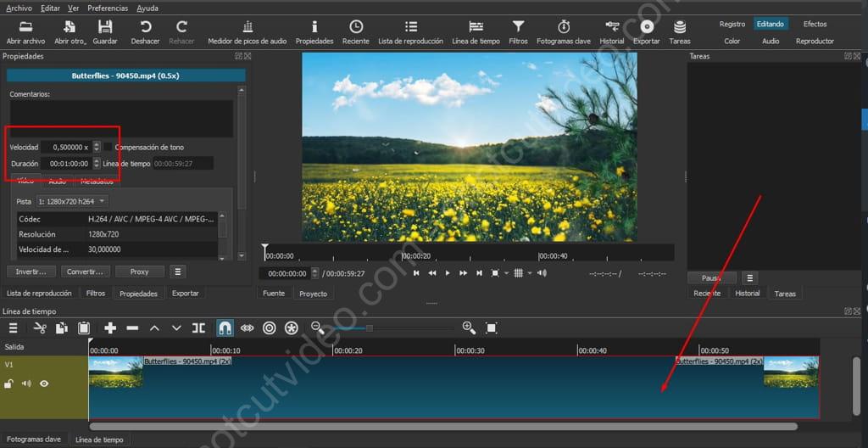This screenshot has height=448, width=868.
Task: Toggle ripple trim and drop button
Action: pos(247,328)
